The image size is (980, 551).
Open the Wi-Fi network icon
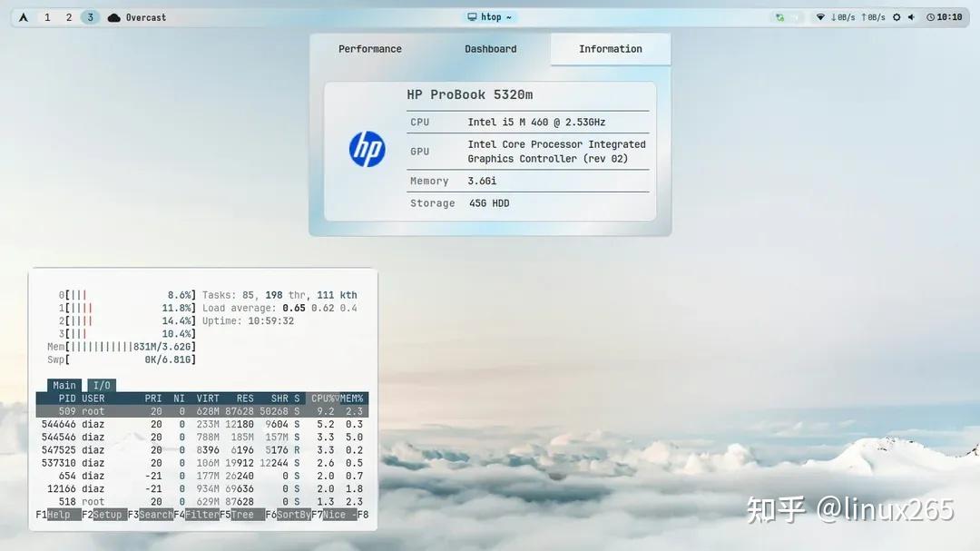820,17
